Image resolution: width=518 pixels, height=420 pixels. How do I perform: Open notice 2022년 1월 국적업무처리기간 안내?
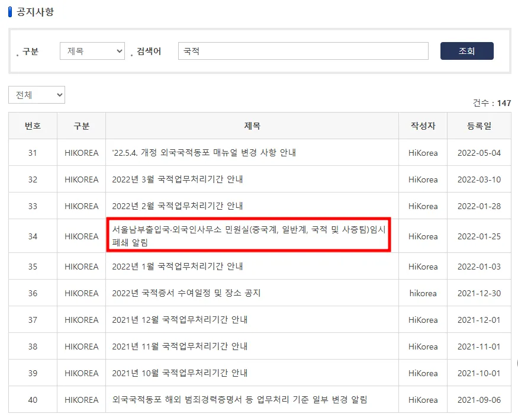tap(178, 267)
